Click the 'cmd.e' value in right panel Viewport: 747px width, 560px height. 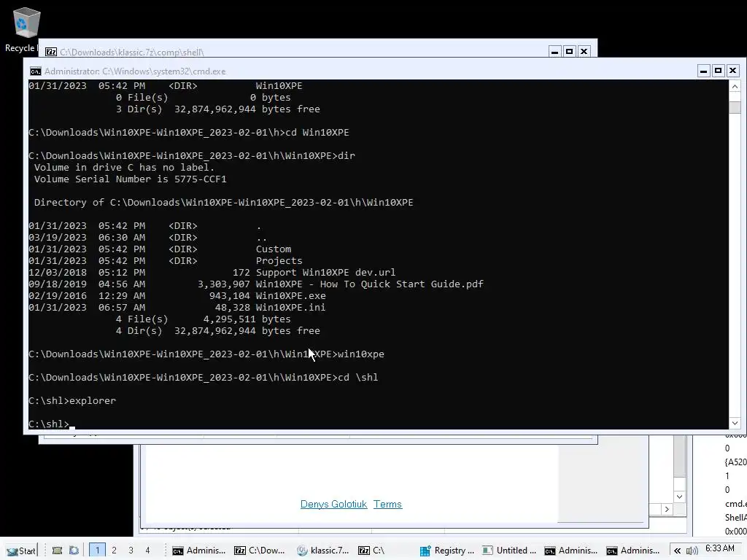735,504
